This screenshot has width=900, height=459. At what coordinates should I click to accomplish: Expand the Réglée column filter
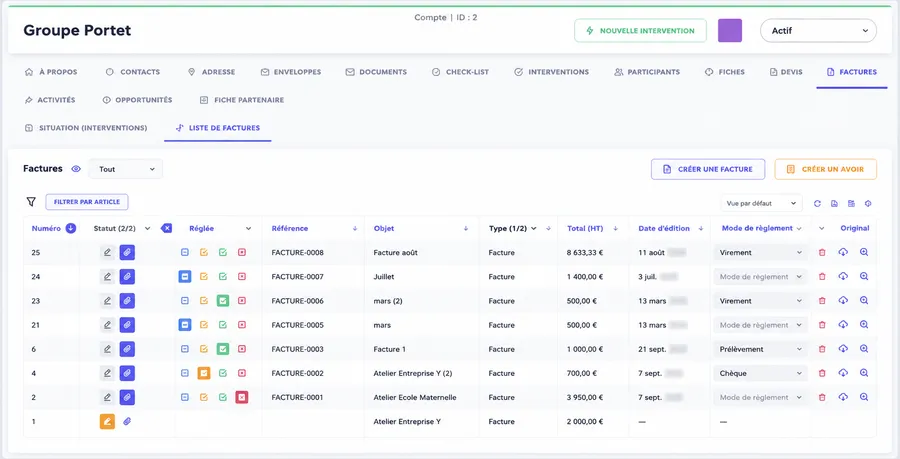click(249, 228)
